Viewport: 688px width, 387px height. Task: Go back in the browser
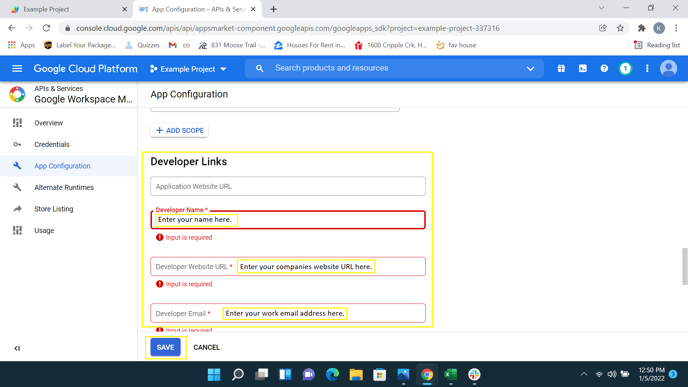tap(12, 28)
